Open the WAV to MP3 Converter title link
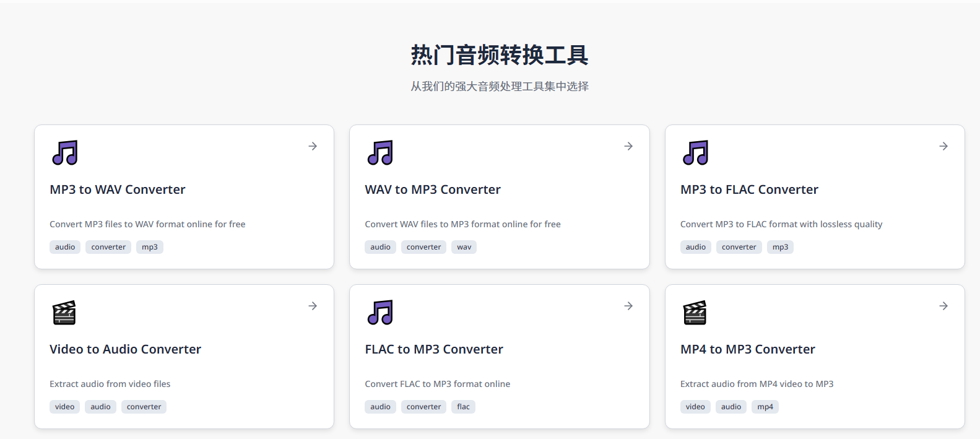Image resolution: width=980 pixels, height=439 pixels. pos(433,189)
